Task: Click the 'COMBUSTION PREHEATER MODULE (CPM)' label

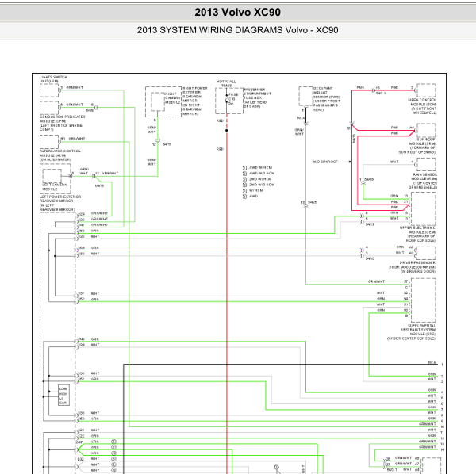Action: pos(62,123)
